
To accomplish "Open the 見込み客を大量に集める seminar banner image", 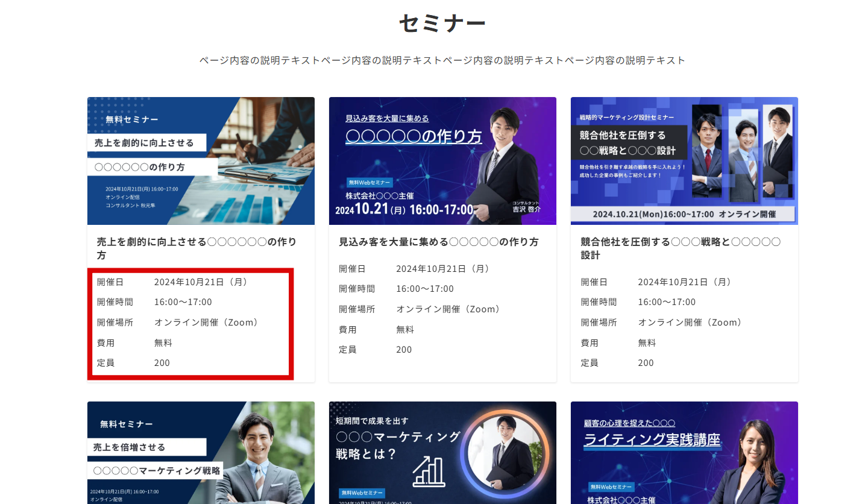I will [x=442, y=161].
